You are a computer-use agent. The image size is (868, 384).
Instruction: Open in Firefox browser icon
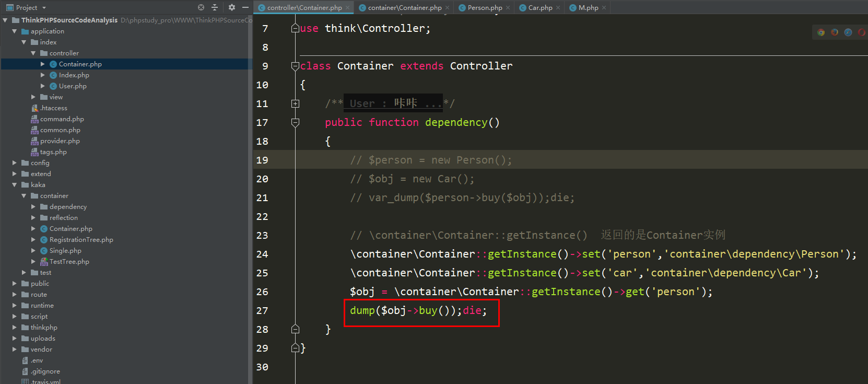coord(835,32)
